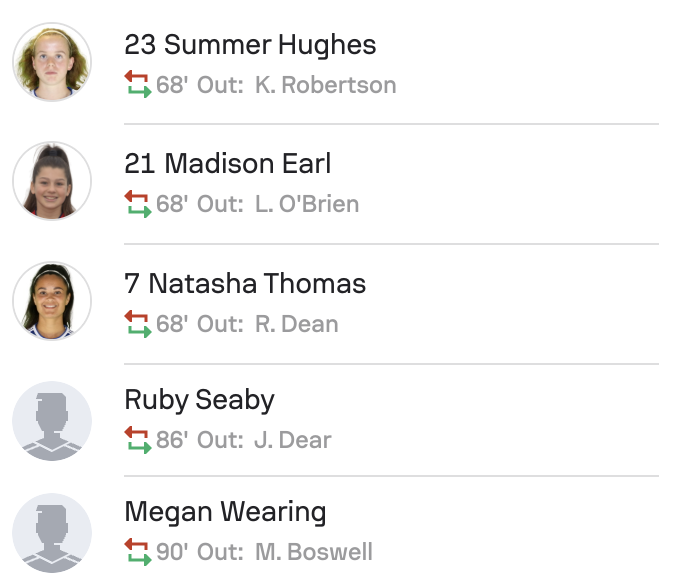Open Madison Earl's profile photo
This screenshot has height=582, width=682.
click(52, 181)
